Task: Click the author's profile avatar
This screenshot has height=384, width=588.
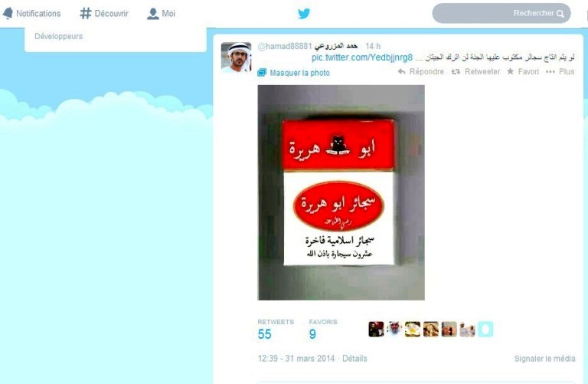Action: (236, 57)
